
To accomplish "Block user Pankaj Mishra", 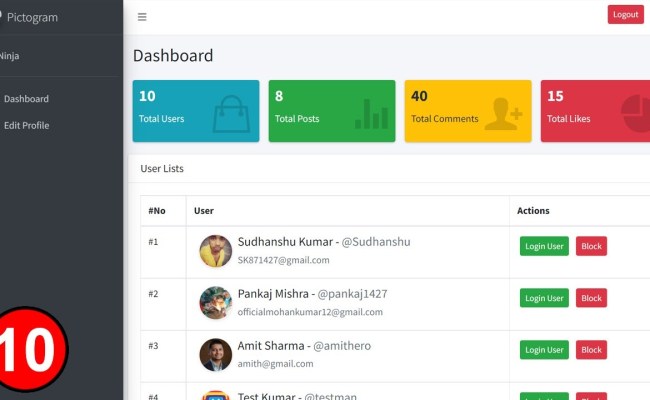I will 591,298.
